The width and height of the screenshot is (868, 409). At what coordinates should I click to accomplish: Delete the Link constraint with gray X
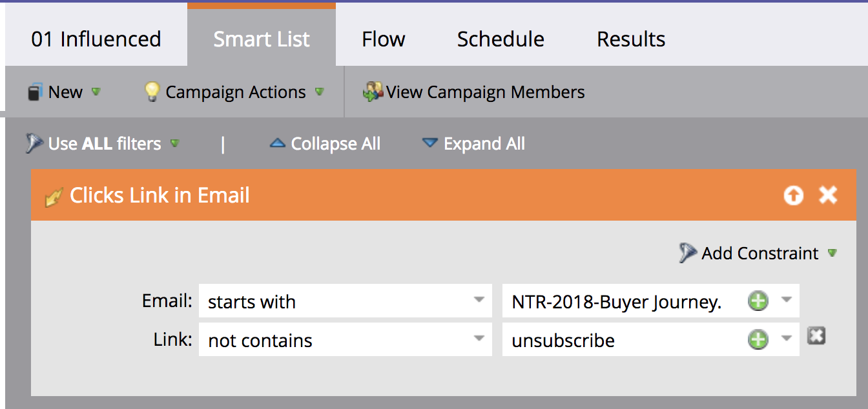pos(817,335)
